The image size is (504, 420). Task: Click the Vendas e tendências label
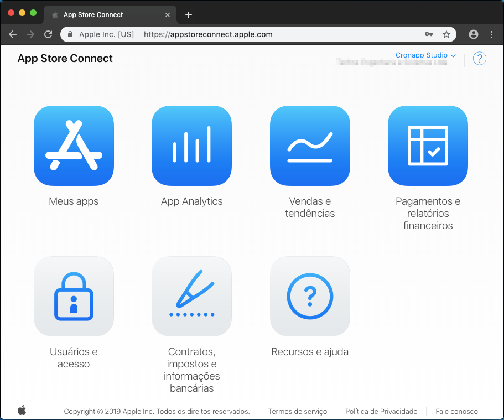[x=310, y=207]
